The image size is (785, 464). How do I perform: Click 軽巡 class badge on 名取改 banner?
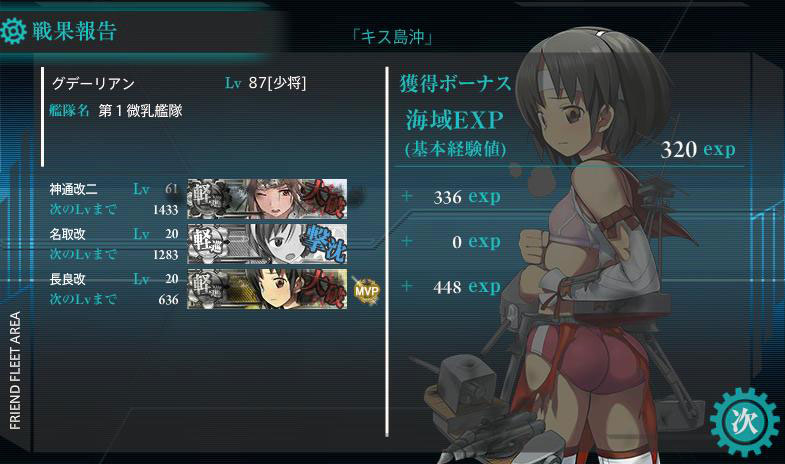point(207,244)
